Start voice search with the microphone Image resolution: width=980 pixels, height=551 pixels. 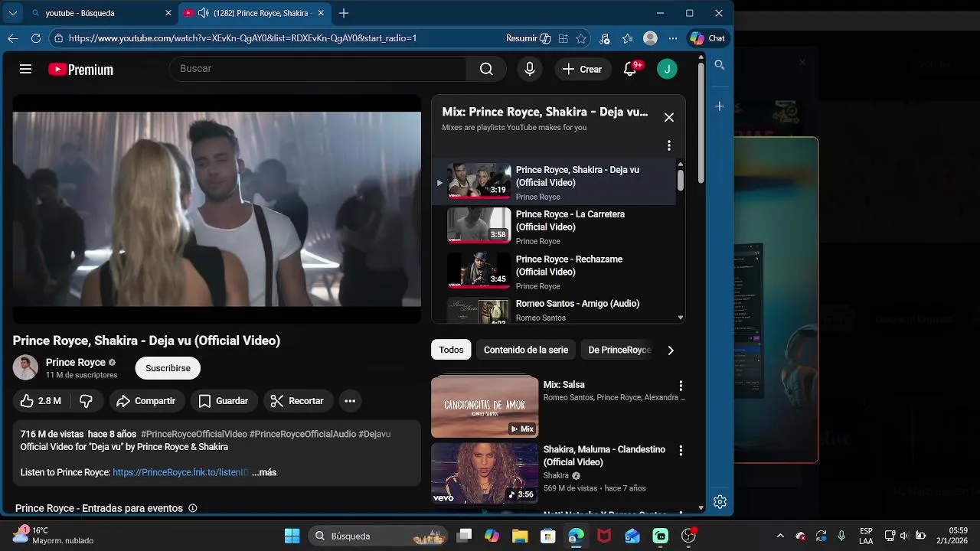[529, 69]
